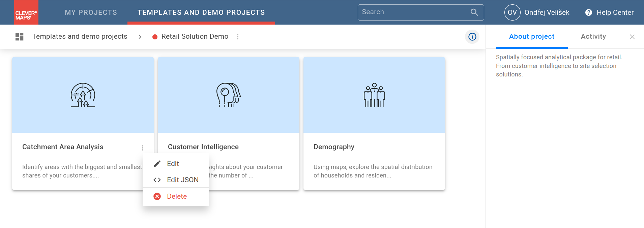The height and width of the screenshot is (228, 644).
Task: Choose Delete in the context menu
Action: pyautogui.click(x=177, y=196)
